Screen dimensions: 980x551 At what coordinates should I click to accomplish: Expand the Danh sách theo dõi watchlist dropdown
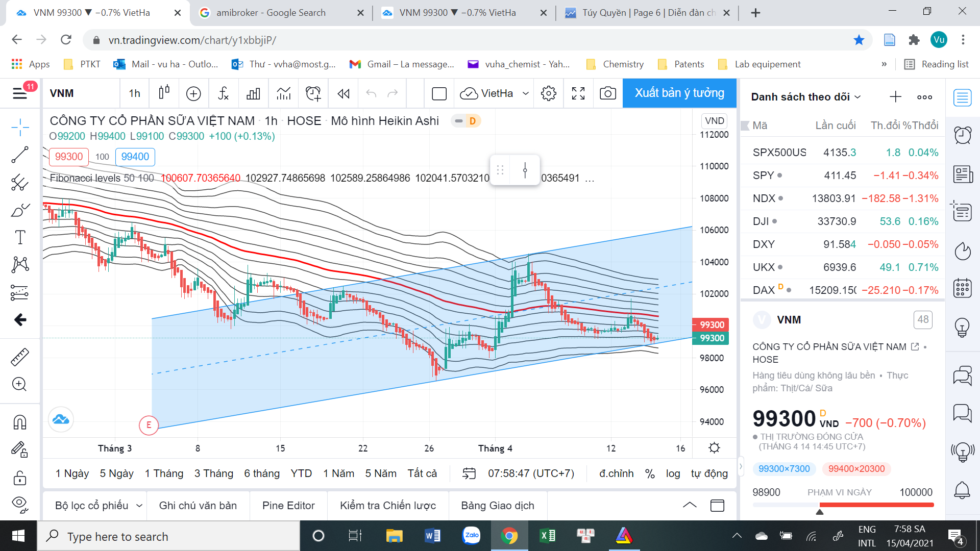(858, 97)
